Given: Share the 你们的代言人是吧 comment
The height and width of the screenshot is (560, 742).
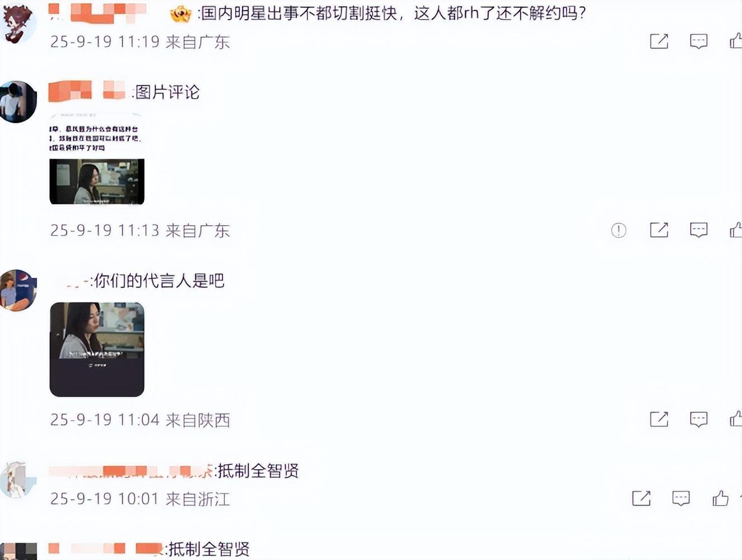Looking at the screenshot, I should pyautogui.click(x=659, y=419).
